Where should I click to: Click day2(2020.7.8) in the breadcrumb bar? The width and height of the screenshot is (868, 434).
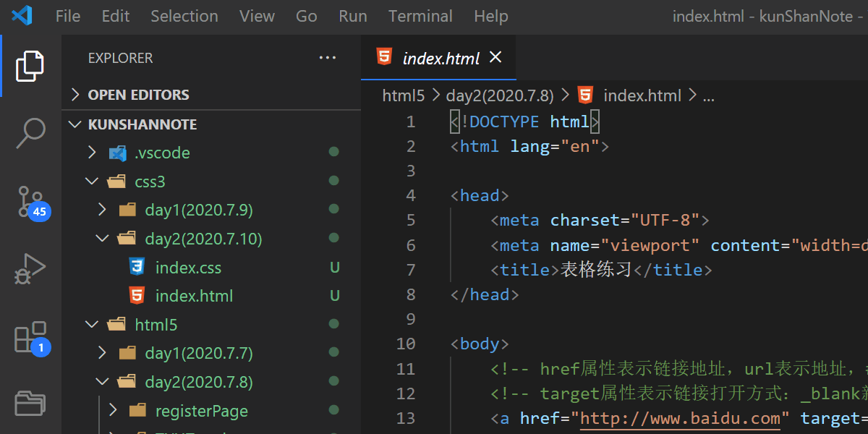499,95
